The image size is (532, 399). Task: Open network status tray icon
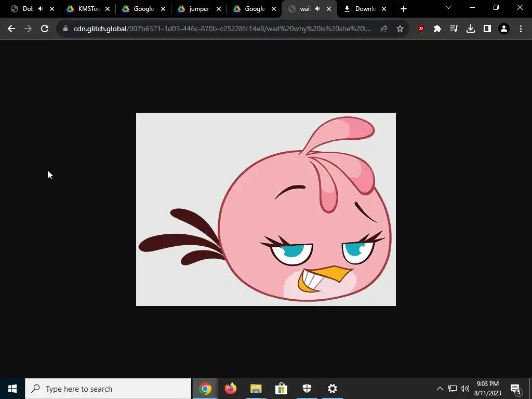point(453,389)
